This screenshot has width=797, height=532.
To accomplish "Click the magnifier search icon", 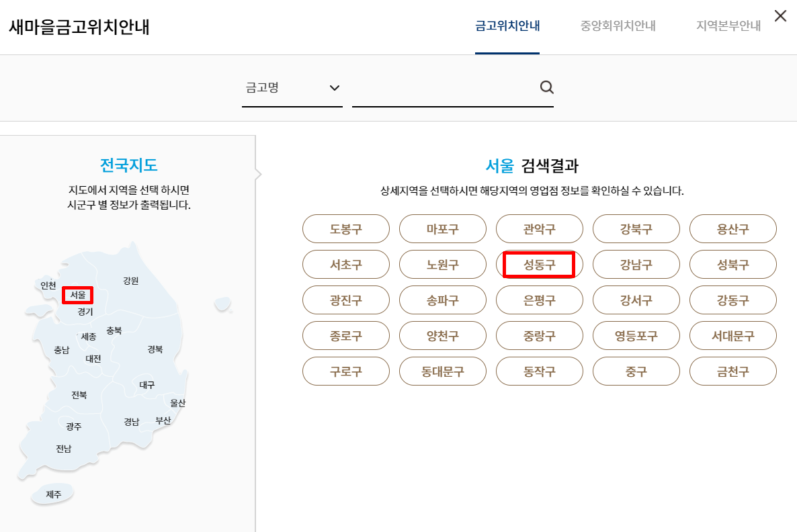I will coord(546,87).
